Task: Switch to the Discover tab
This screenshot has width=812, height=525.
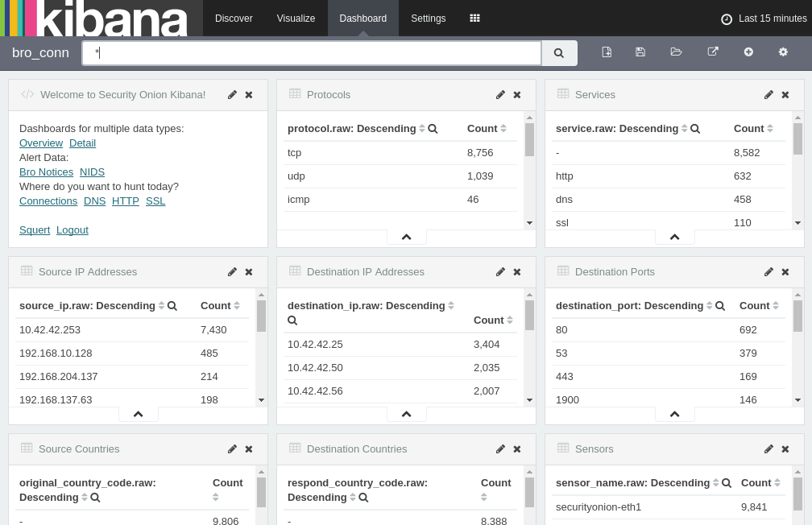Action: tap(234, 19)
